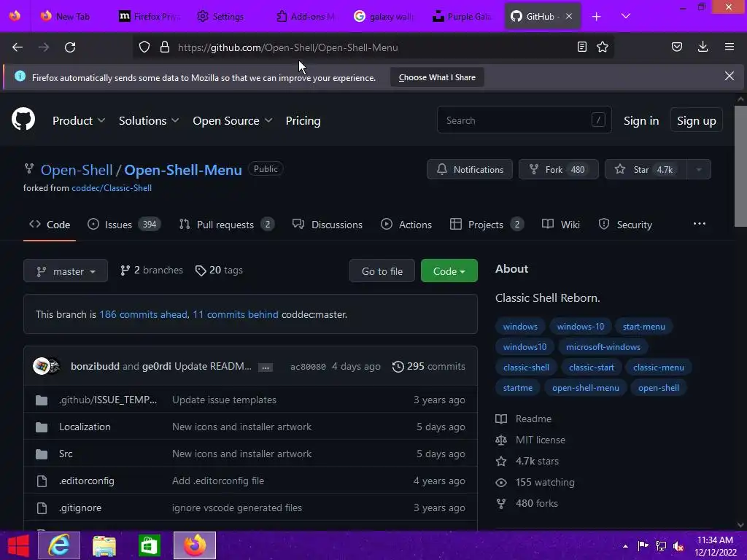Screen dimensions: 747x560
Task: Click the classic-shell topic tag
Action: (526, 367)
